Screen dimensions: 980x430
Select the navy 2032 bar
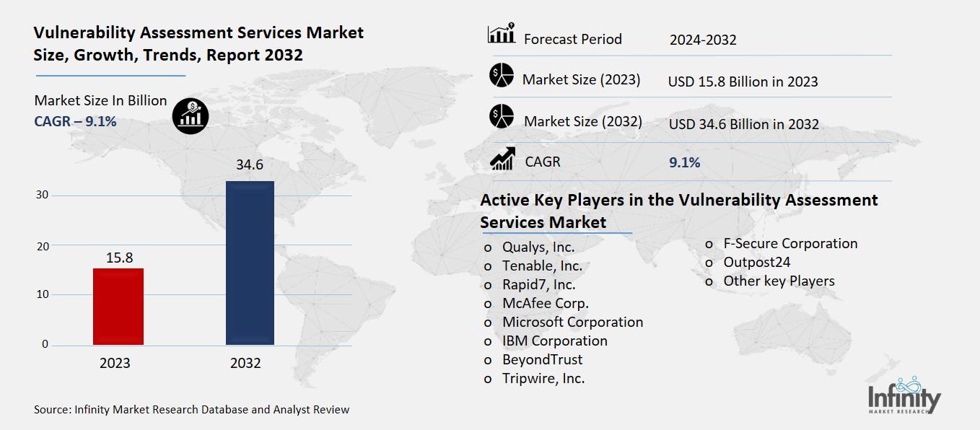[250, 263]
